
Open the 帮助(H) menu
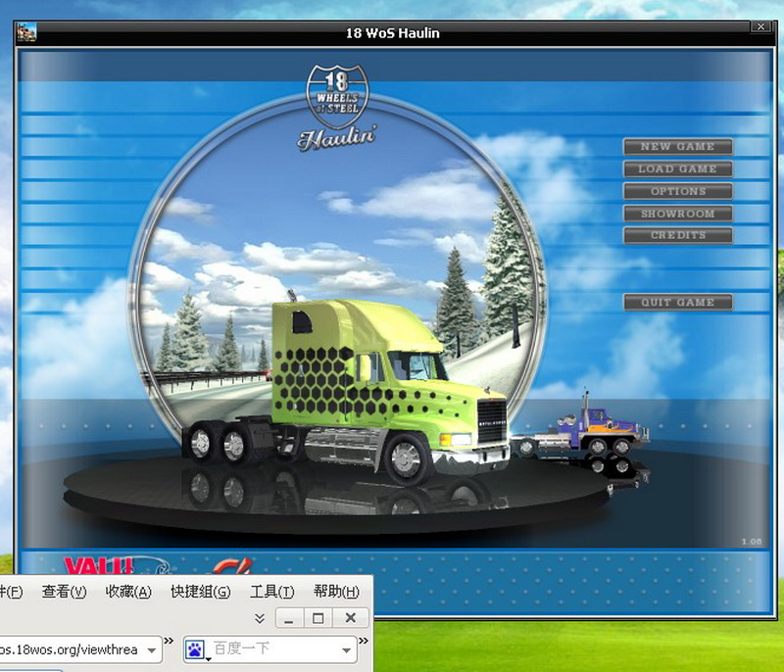[336, 592]
